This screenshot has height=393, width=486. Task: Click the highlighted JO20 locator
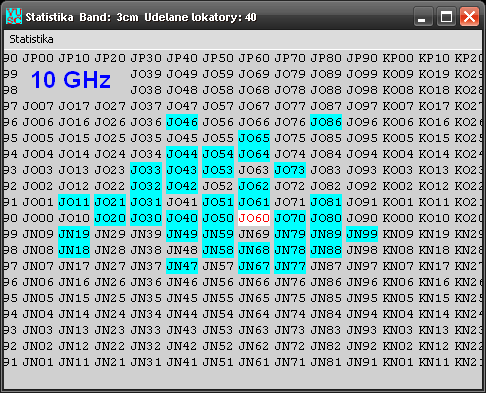(110, 218)
